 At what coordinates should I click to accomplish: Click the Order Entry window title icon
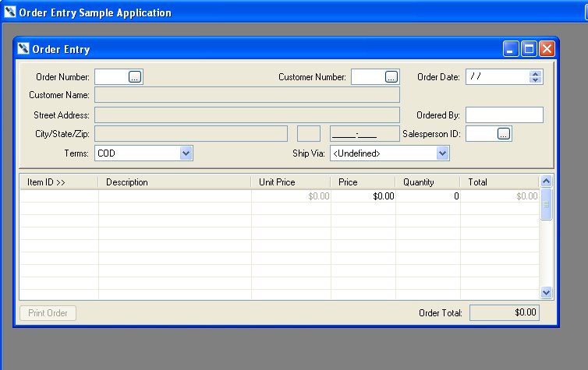[x=23, y=48]
